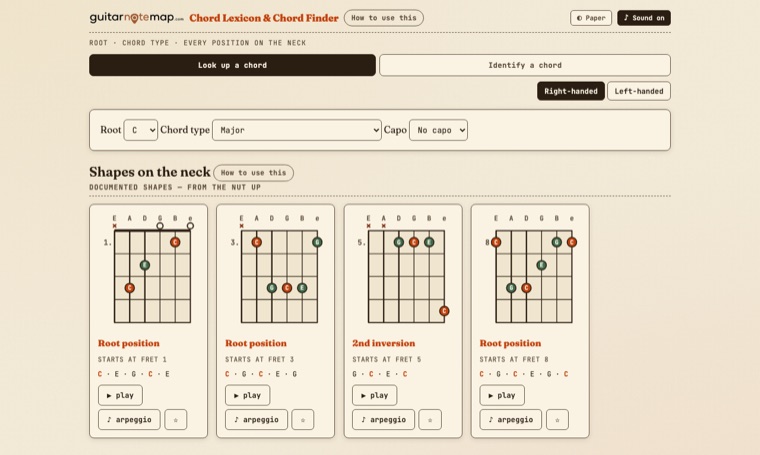Screen dimensions: 760x455
Task: Expand the Capo dropdown
Action: pos(438,130)
